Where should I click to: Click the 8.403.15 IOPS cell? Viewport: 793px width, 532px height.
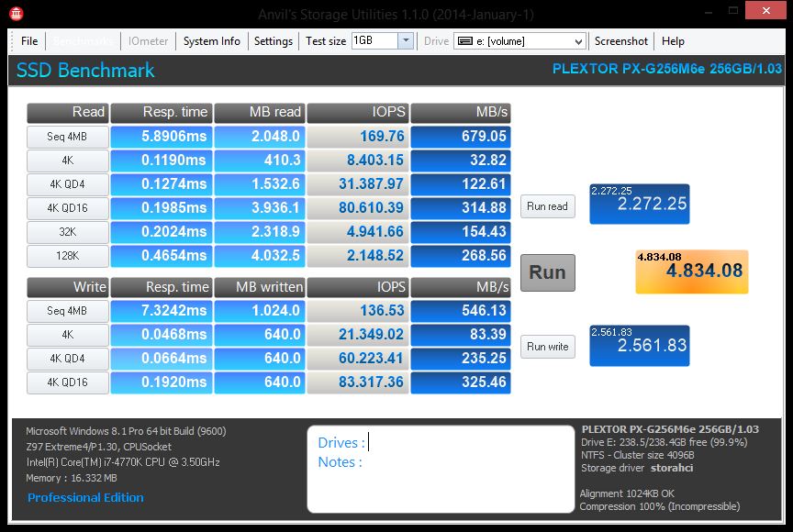point(358,161)
